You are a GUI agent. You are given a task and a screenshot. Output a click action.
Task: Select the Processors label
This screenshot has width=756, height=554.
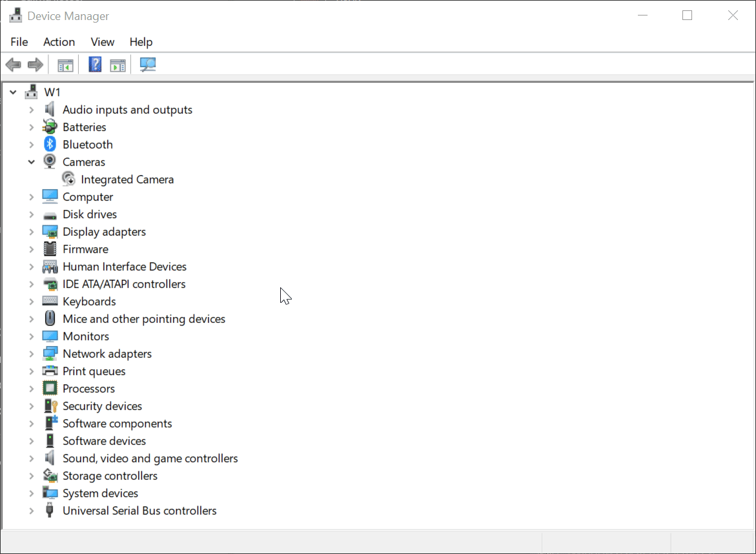88,389
